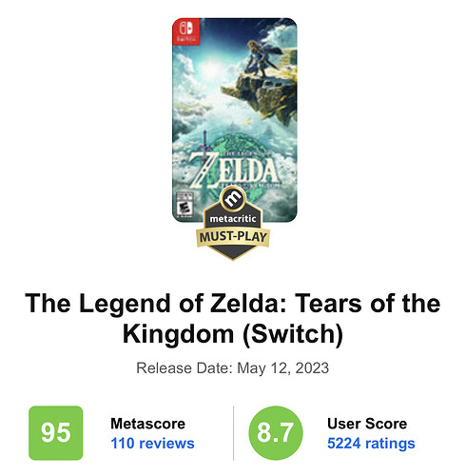Click the word Kingdom (Switch) in title

233,333
